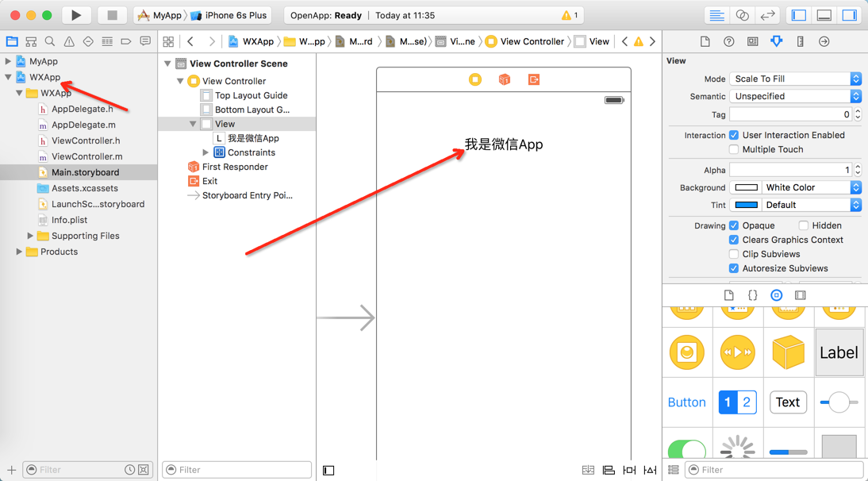Open the Stack embed tool

pos(588,470)
